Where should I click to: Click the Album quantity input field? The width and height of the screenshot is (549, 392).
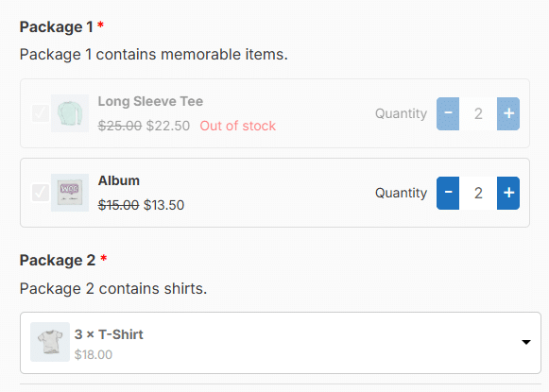click(478, 193)
